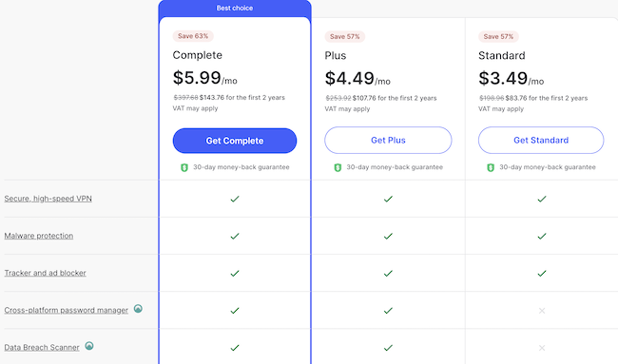Click green shield icon under Get Standard
Image resolution: width=618 pixels, height=364 pixels.
click(x=491, y=167)
